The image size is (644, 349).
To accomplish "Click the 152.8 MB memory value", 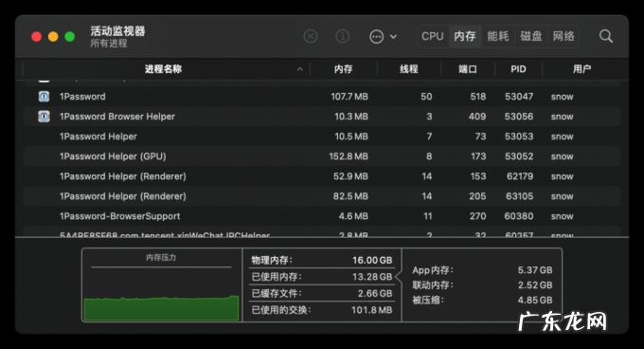I will tap(349, 156).
